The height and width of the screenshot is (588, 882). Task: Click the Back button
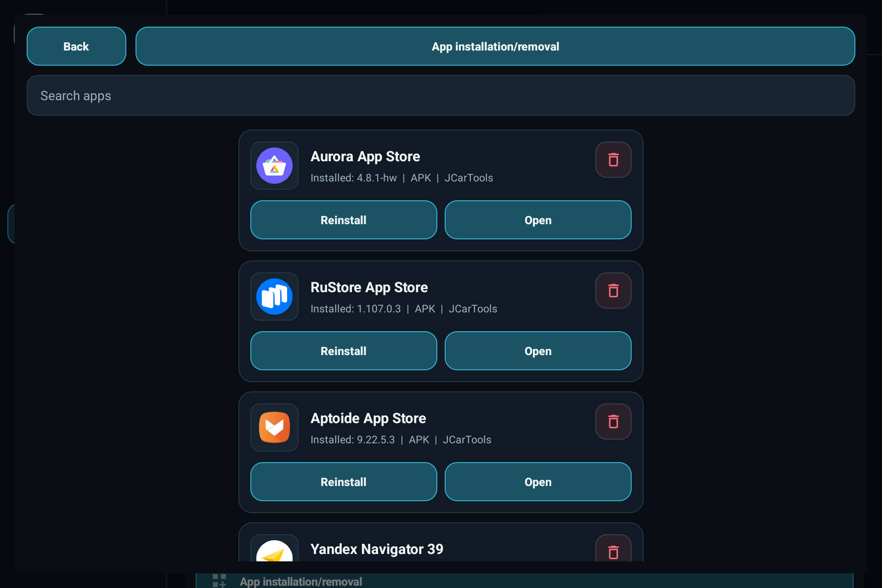point(76,46)
